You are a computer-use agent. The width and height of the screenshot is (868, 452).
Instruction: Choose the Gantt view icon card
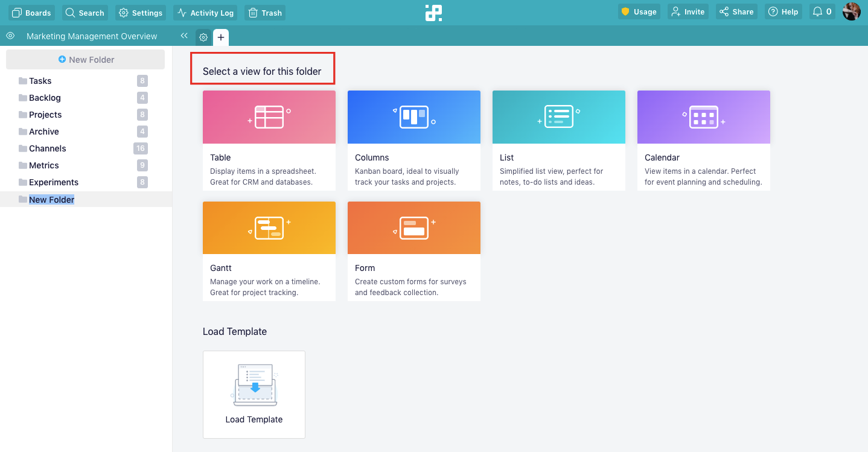pos(269,228)
